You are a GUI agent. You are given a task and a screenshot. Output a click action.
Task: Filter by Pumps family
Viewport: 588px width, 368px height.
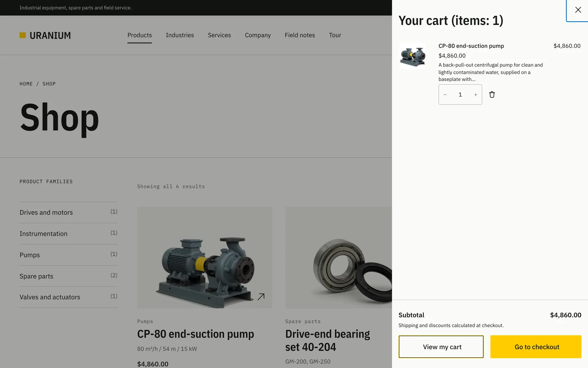(68, 255)
